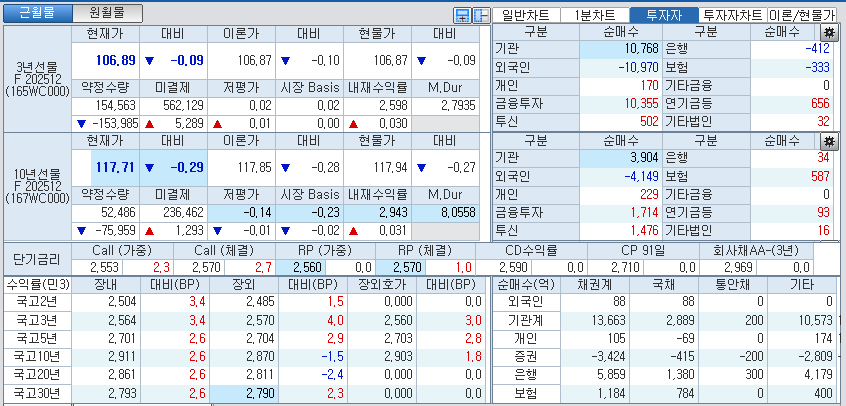Open settings gear for 3년선물 investor table
Viewport: 846px width, 406px height.
point(828,32)
